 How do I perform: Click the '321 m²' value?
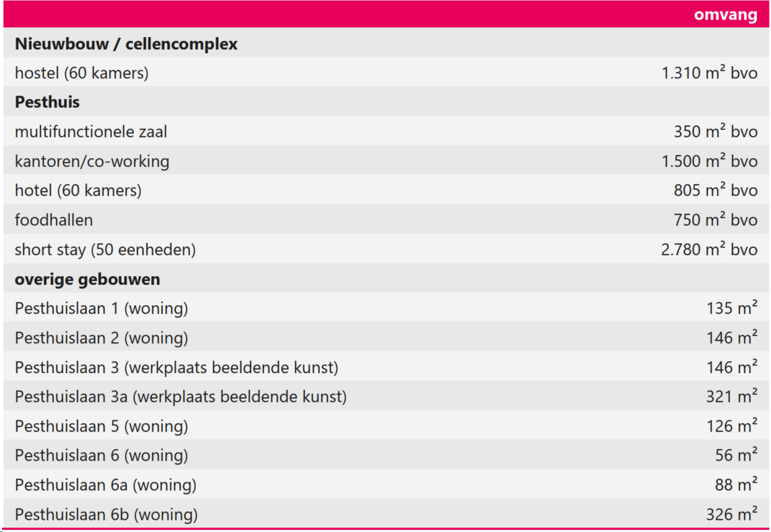coord(731,397)
